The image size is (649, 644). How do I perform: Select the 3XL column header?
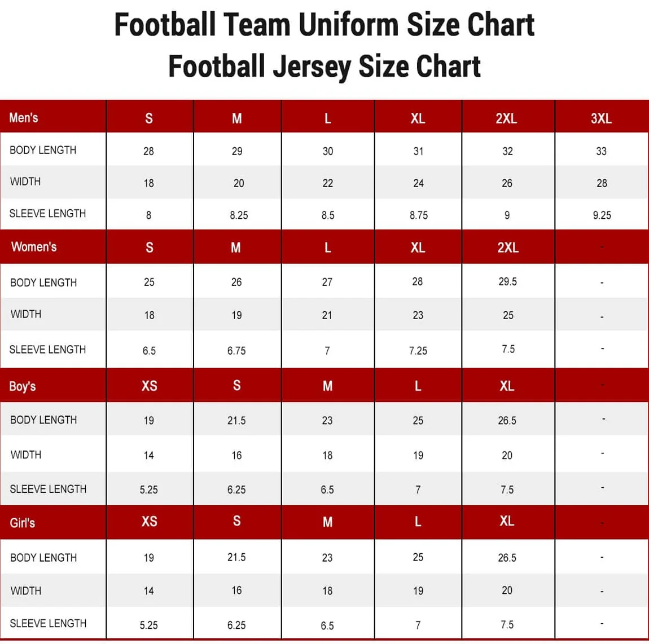601,118
